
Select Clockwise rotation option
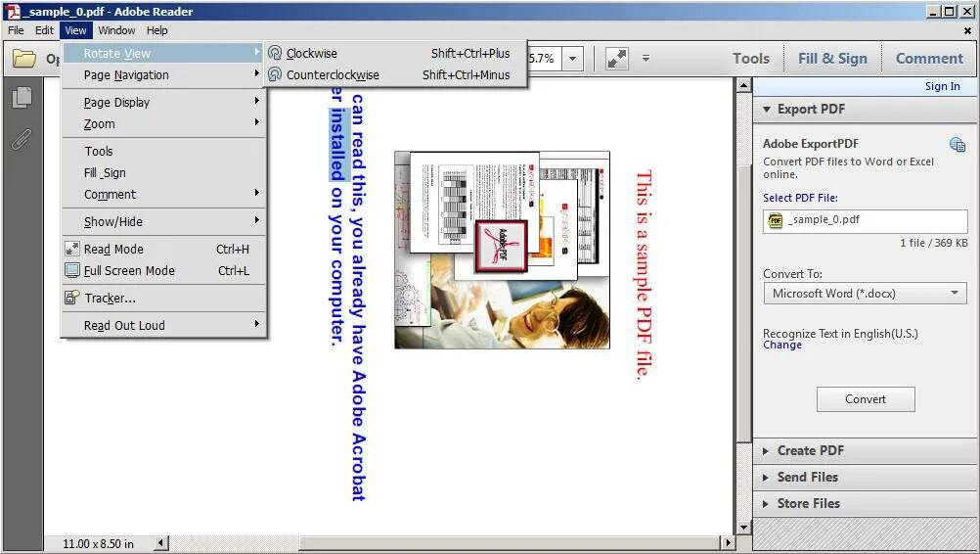tap(396, 53)
